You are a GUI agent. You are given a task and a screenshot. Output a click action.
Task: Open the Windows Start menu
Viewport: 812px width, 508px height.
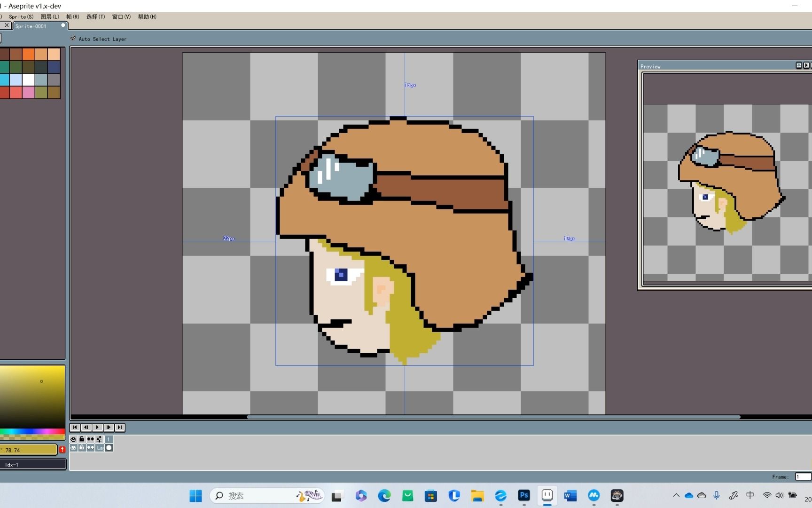pyautogui.click(x=195, y=495)
